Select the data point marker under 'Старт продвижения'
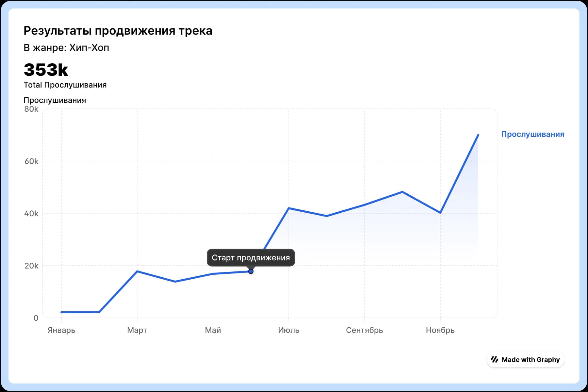The height and width of the screenshot is (392, 588). [x=251, y=271]
